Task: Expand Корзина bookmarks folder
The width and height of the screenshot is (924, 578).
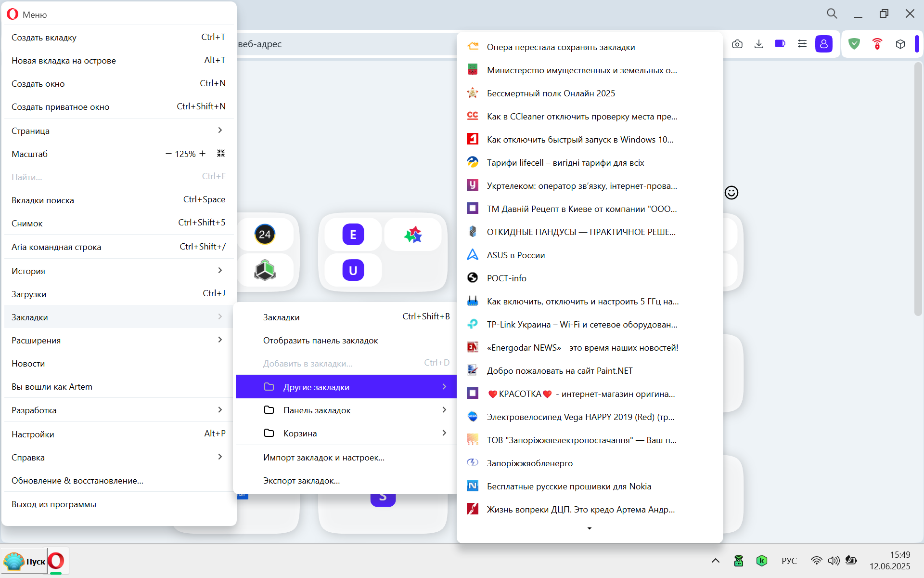Action: tap(346, 433)
